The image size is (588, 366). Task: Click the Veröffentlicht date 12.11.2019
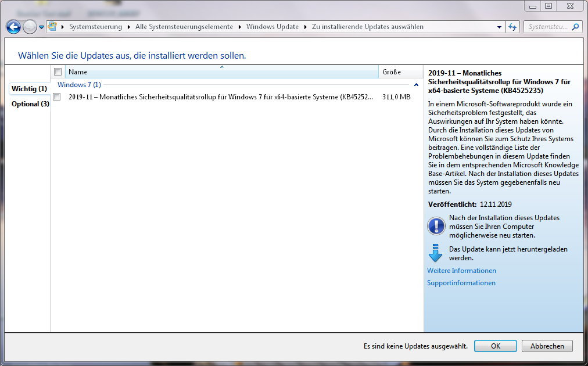(496, 204)
